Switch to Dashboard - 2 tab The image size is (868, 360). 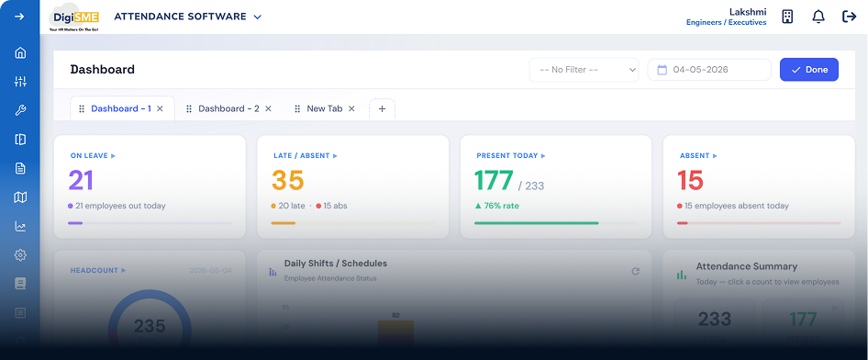point(228,108)
